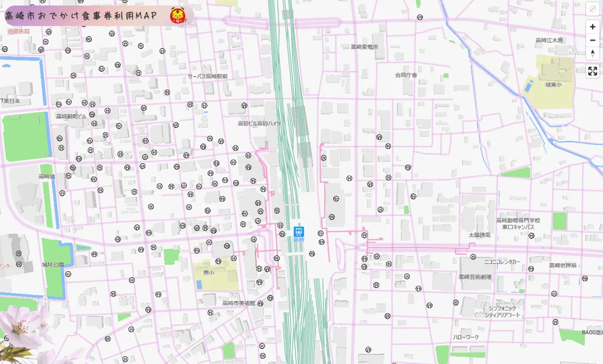Click the 高崎変電所 map label
This screenshot has width=603, height=364.
coord(364,47)
